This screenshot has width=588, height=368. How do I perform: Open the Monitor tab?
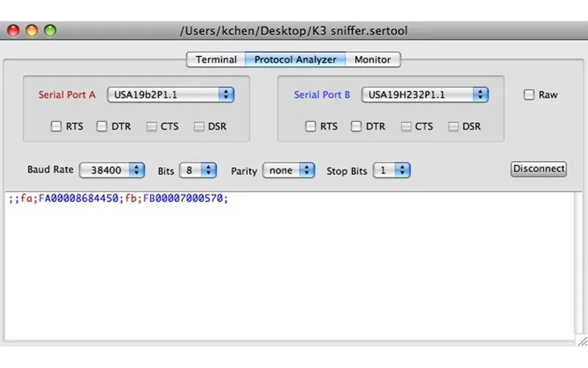[373, 60]
